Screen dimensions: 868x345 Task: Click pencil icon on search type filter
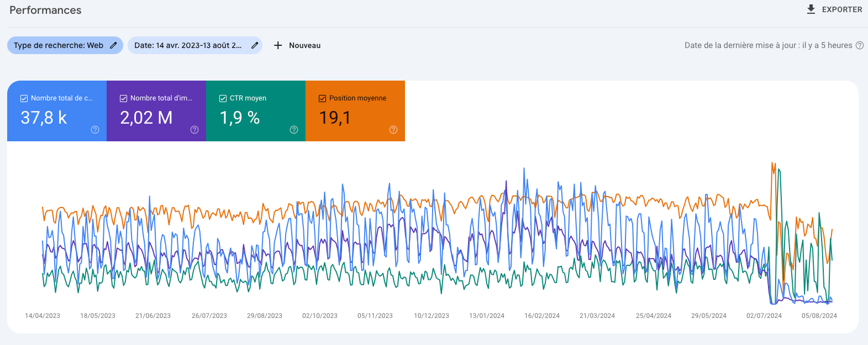click(113, 45)
